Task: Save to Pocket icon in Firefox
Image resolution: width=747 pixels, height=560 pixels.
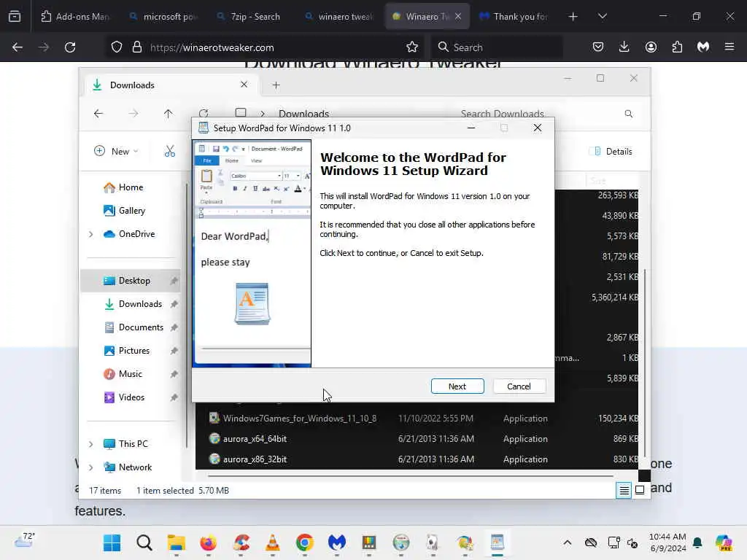Action: (x=598, y=47)
